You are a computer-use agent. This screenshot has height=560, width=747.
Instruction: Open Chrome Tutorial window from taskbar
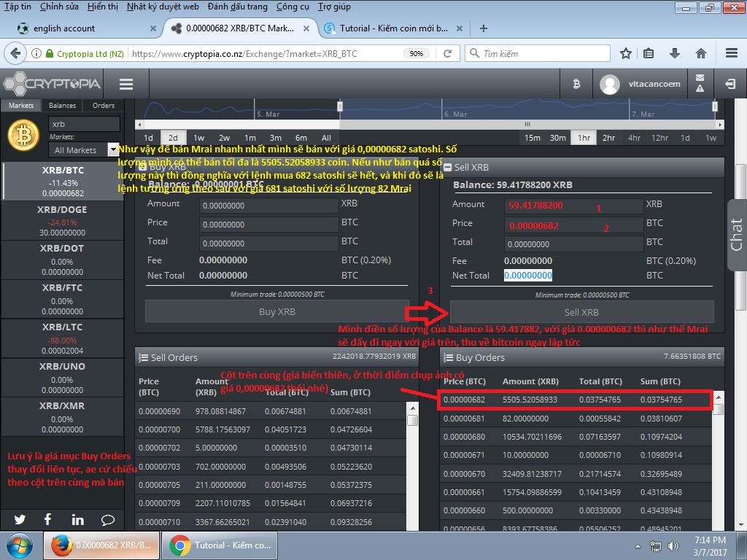[220, 545]
